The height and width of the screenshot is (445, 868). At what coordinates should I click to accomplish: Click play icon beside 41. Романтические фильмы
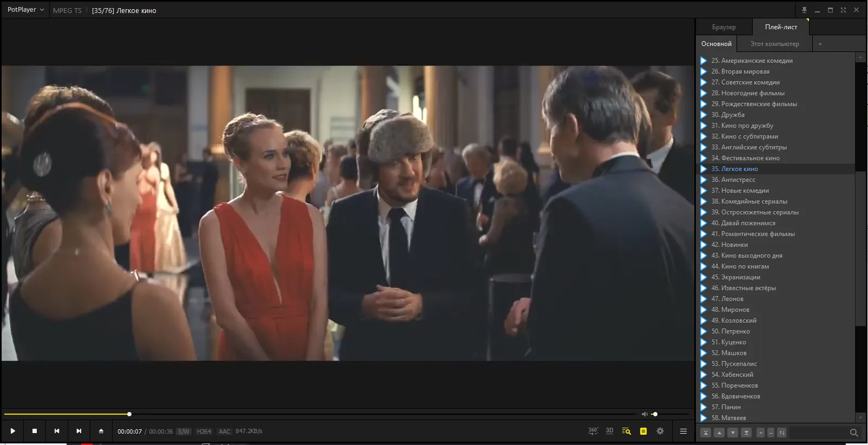(703, 234)
